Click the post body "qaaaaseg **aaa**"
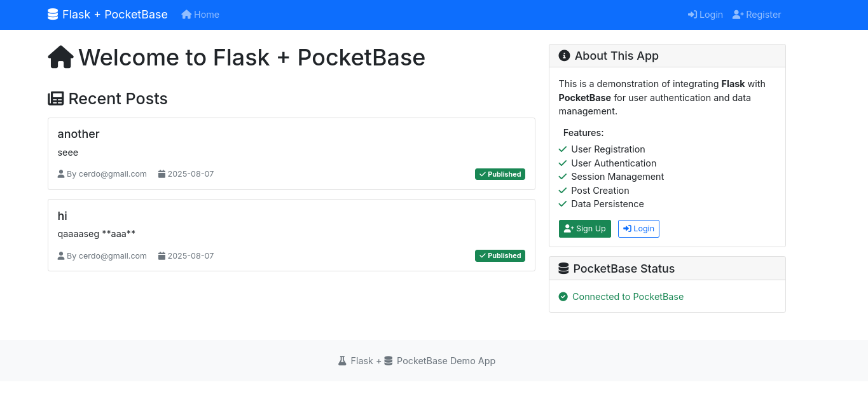Screen dimensions: 868x394 97,234
